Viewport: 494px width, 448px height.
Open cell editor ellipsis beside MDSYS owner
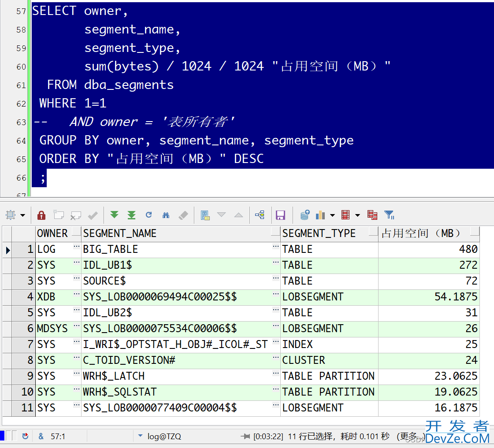pos(77,326)
